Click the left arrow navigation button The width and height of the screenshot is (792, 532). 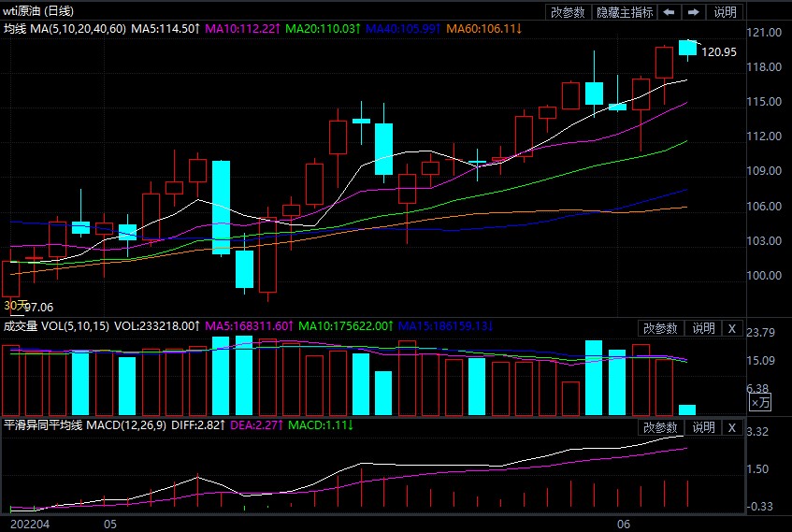pyautogui.click(x=670, y=12)
